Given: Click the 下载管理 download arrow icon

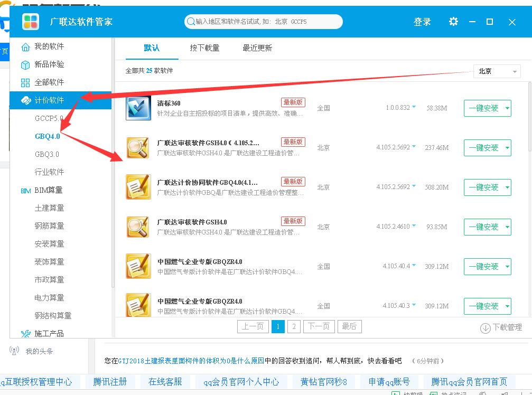Looking at the screenshot, I should (x=485, y=328).
